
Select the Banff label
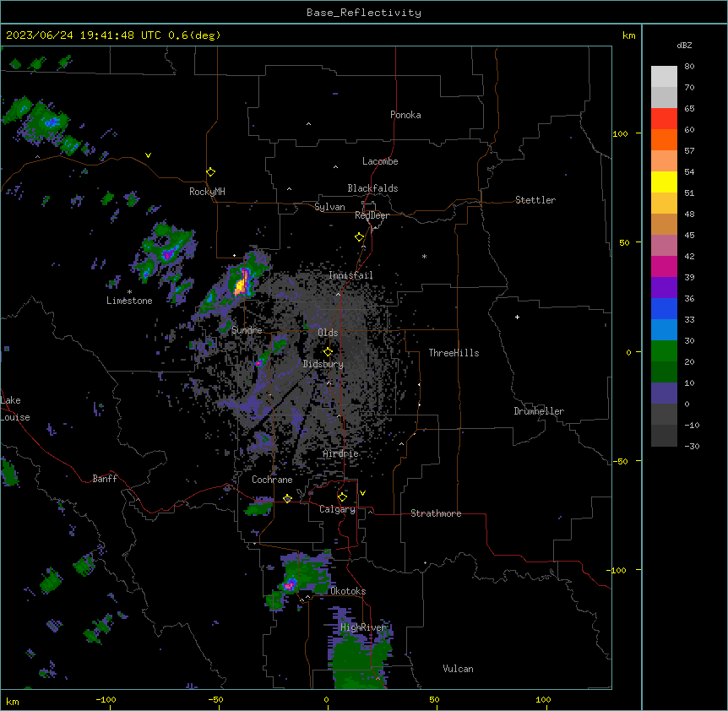(x=105, y=479)
